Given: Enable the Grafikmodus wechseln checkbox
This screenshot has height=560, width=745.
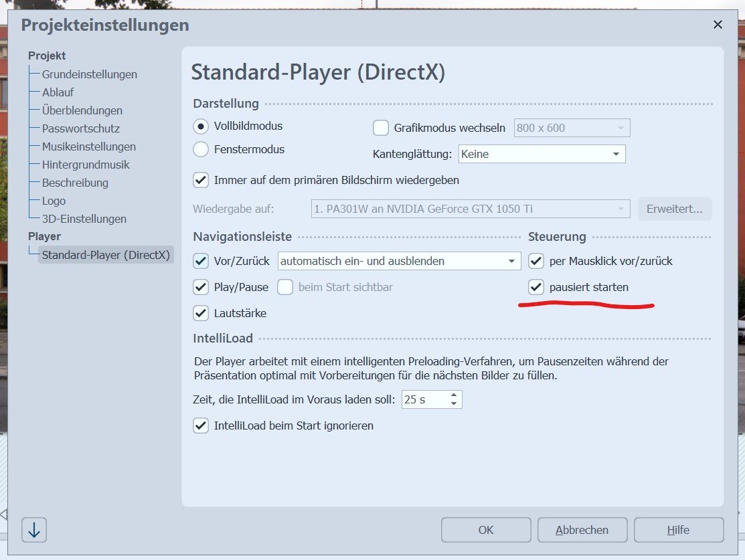Looking at the screenshot, I should (x=380, y=127).
